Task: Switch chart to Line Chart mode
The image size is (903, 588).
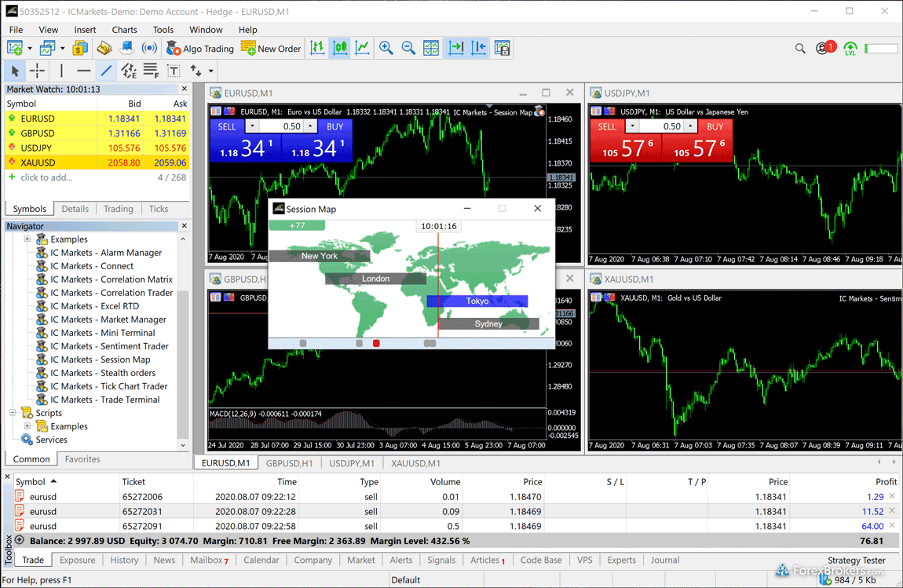Action: (362, 49)
